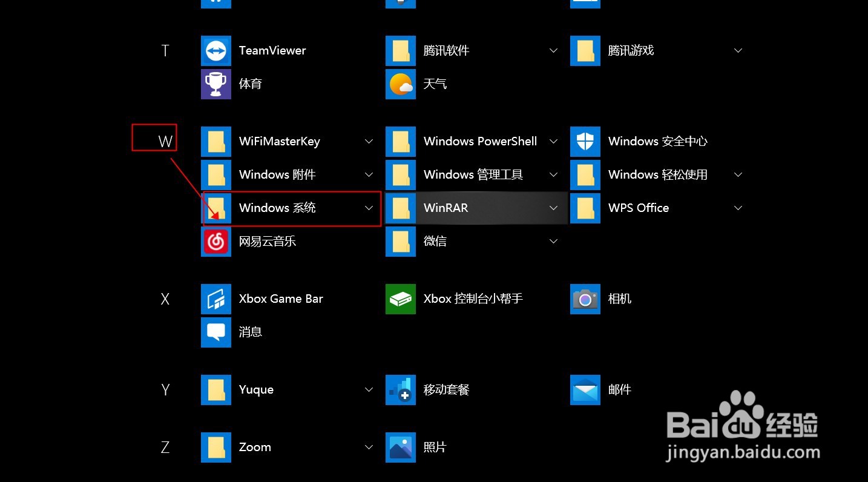
Task: Launch the 天气 weather app
Action: tap(435, 84)
